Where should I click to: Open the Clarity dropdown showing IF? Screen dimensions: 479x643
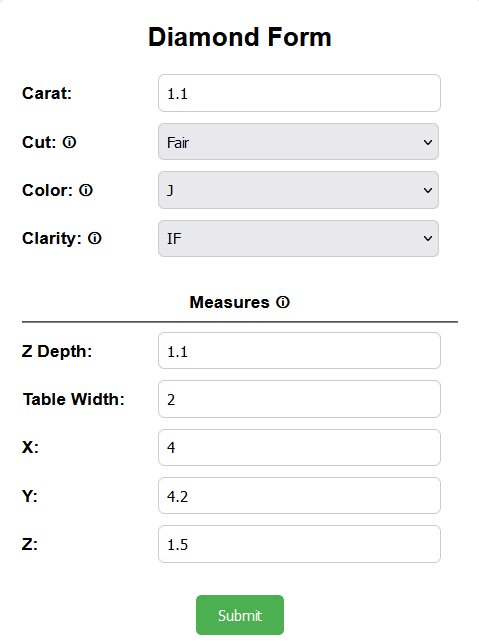click(299, 238)
